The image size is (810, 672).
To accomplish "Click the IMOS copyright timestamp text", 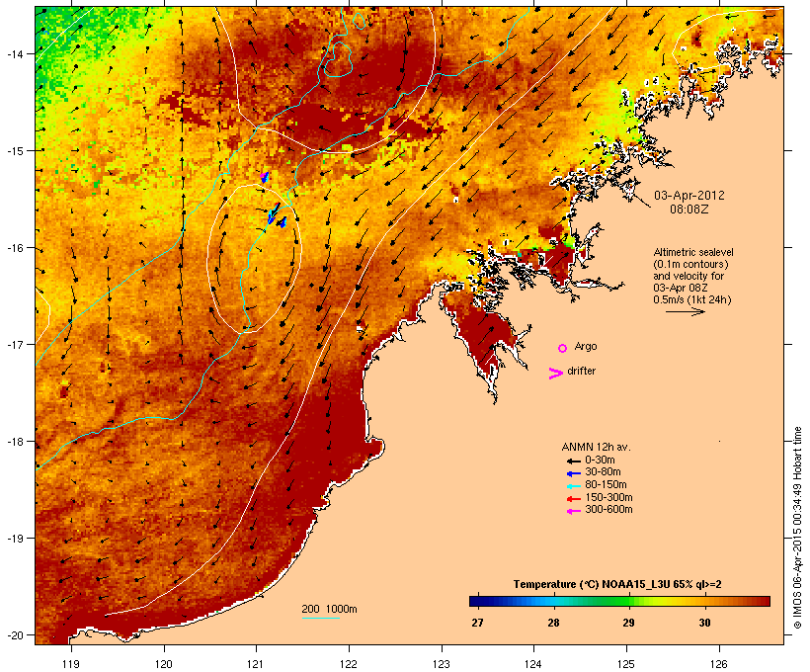I will [797, 528].
